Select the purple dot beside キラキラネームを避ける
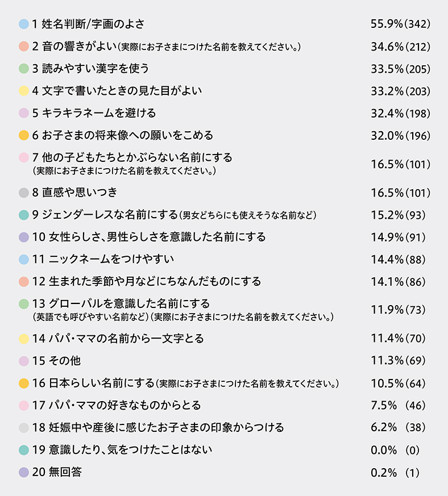The image size is (448, 496). (23, 113)
